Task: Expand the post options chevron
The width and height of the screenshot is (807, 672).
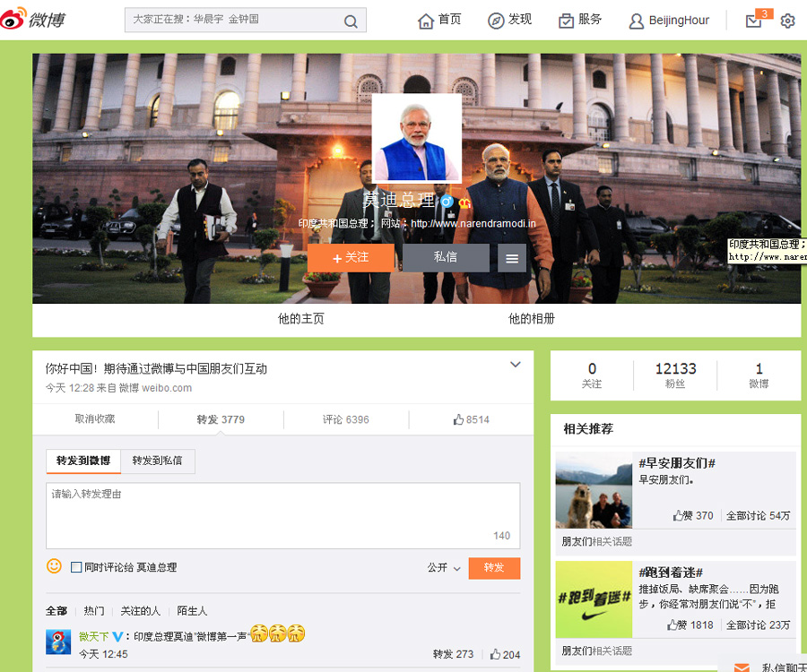Action: tap(516, 364)
